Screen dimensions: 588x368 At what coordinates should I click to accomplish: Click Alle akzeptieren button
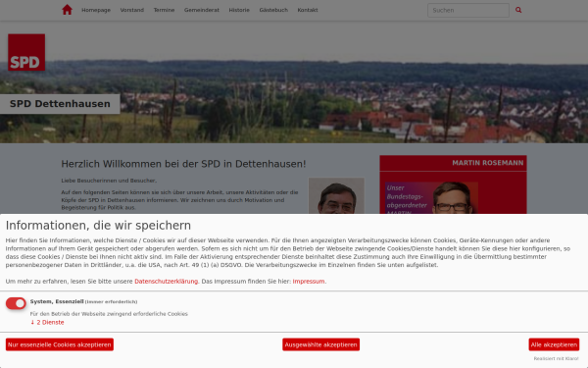pos(554,344)
